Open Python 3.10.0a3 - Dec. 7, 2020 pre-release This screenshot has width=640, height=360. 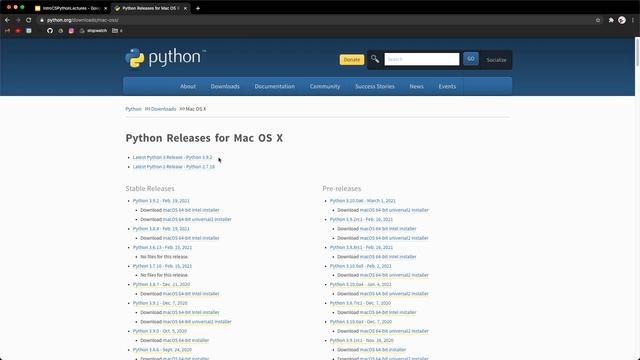coord(360,322)
